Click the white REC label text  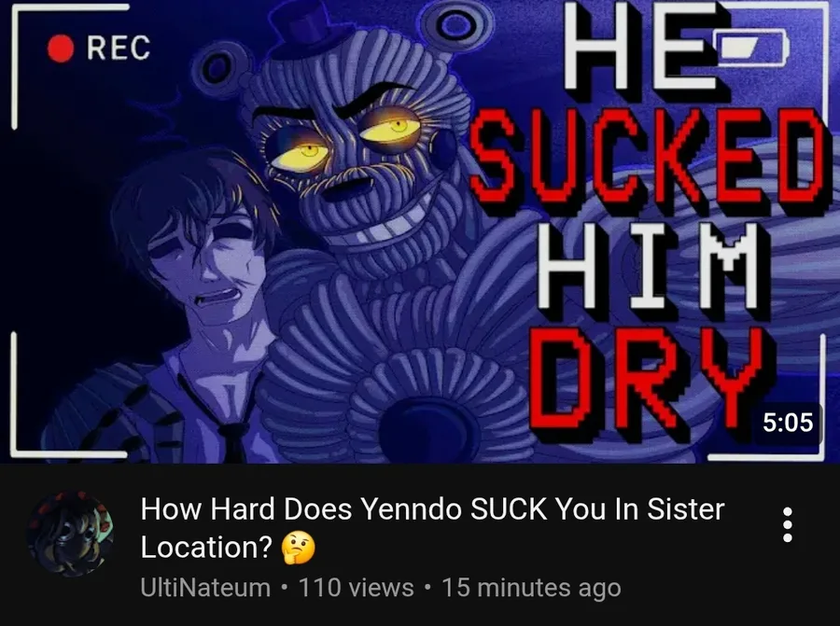click(x=119, y=49)
